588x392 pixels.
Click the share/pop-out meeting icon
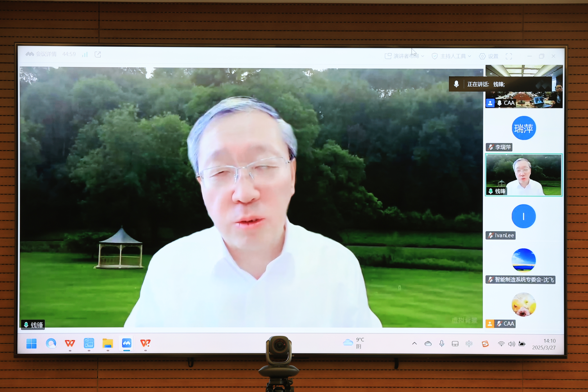pyautogui.click(x=98, y=54)
